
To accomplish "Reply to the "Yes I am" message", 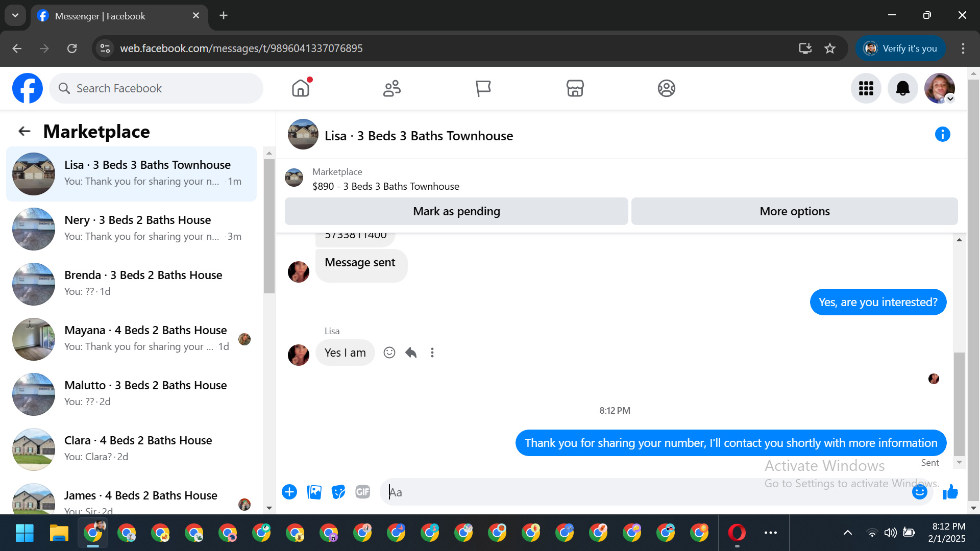I will [x=411, y=353].
